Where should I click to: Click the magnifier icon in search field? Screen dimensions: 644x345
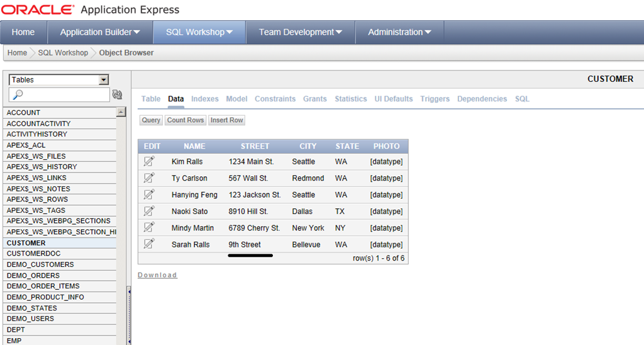pos(18,94)
